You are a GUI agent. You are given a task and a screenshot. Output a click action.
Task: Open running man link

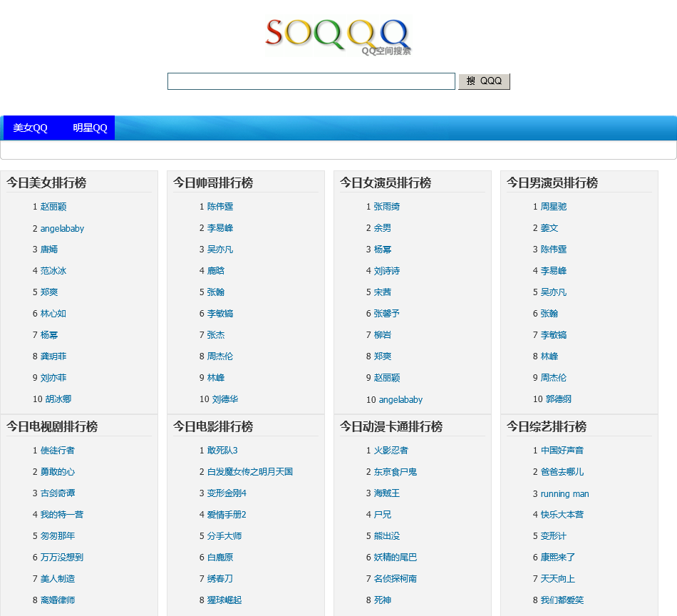click(x=564, y=494)
